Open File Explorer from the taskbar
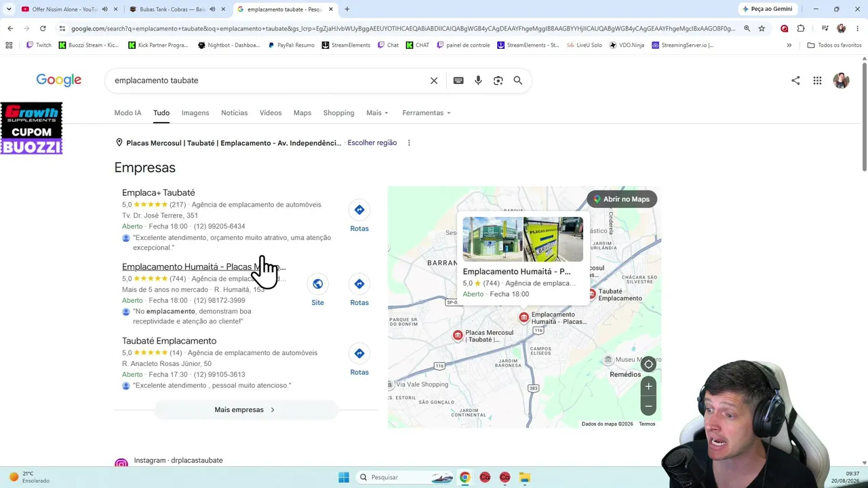The width and height of the screenshot is (868, 488). click(x=525, y=477)
